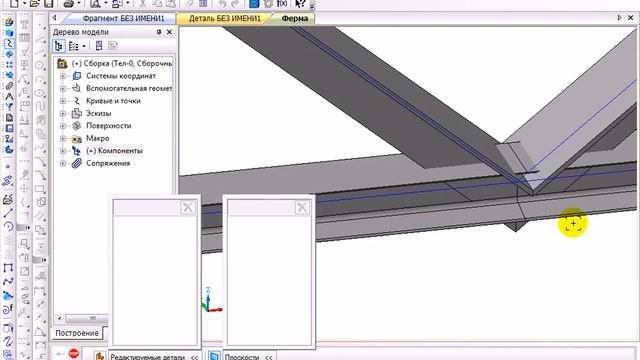Click the filter funnel icon in left sidebar
Image resolution: width=640 pixels, height=360 pixels.
pyautogui.click(x=8, y=107)
